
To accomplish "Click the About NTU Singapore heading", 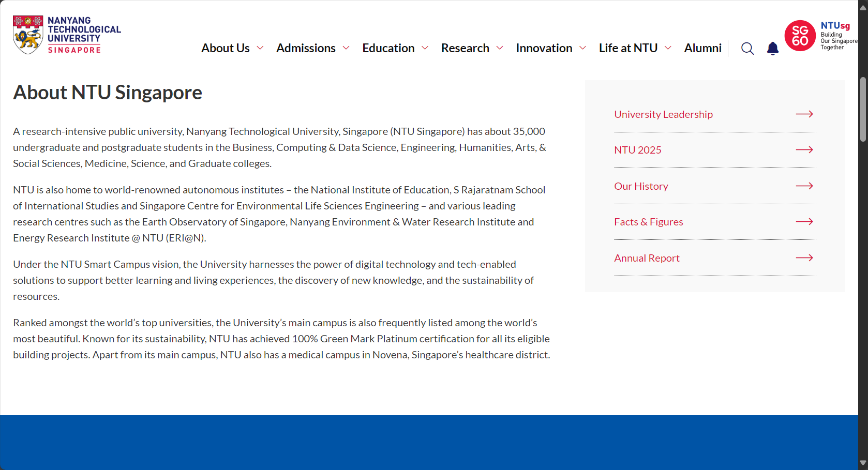I will tap(108, 93).
